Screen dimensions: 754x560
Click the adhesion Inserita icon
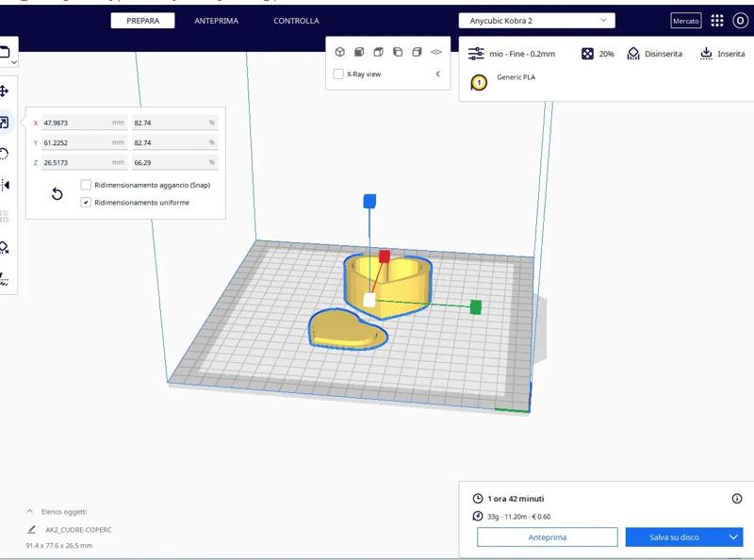pyautogui.click(x=706, y=54)
